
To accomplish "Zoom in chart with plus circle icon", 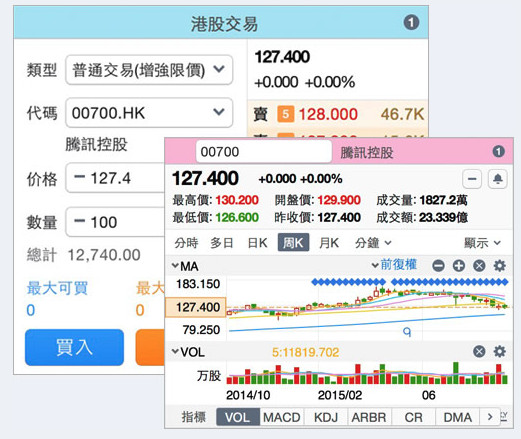I will 459,266.
